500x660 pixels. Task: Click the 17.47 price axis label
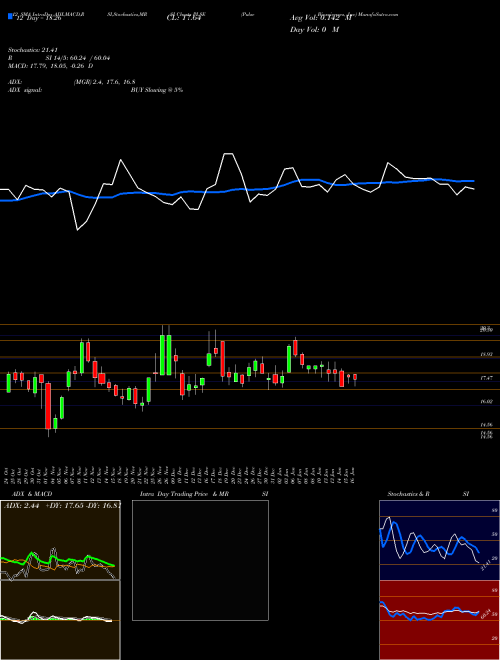coord(487,378)
